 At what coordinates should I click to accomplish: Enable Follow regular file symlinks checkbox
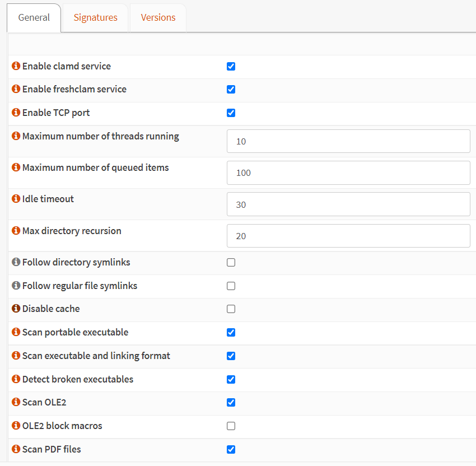pos(231,286)
